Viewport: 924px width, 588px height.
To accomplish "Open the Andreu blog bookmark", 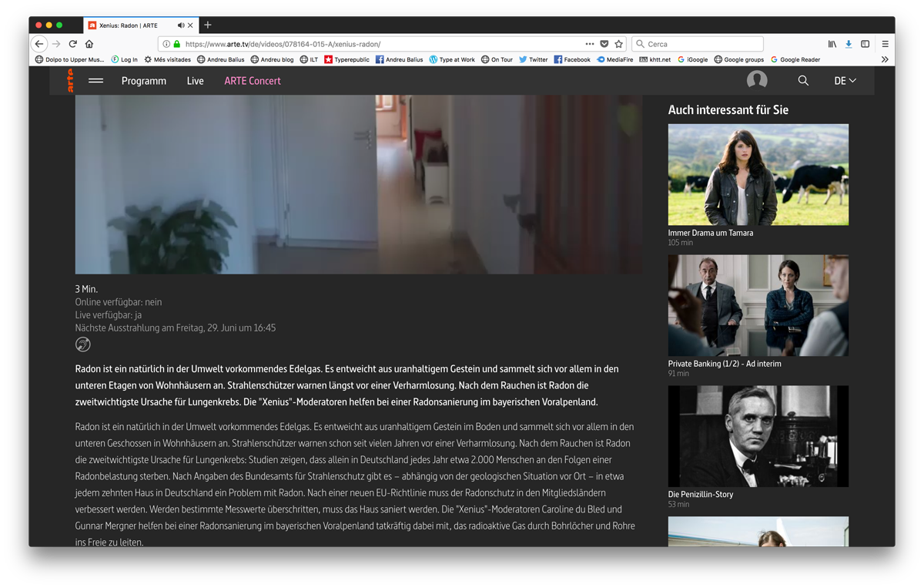I will click(x=272, y=59).
